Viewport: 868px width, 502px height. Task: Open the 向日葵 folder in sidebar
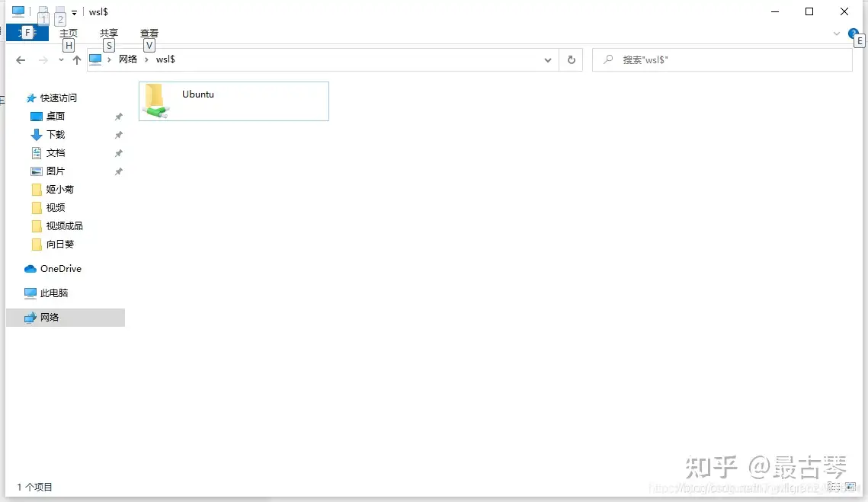point(59,244)
